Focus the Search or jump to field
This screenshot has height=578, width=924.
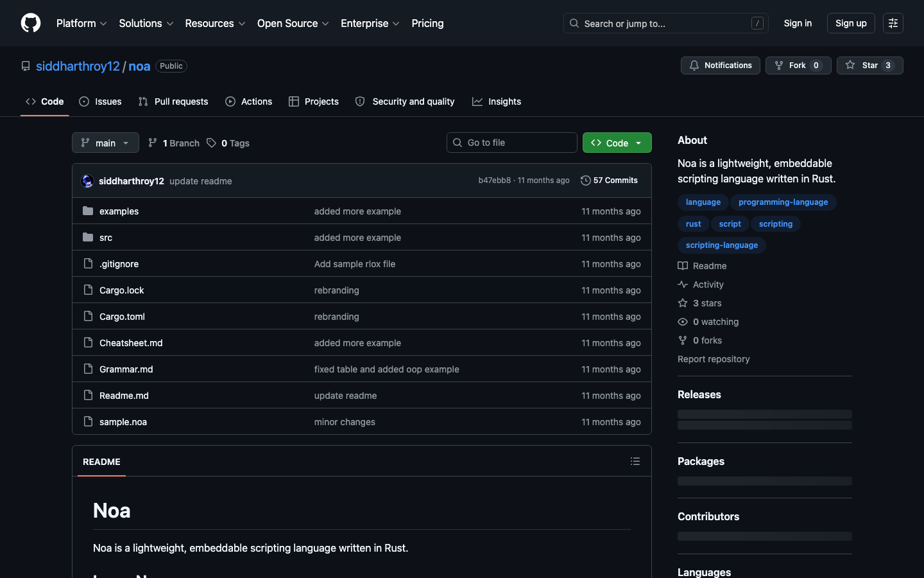pyautogui.click(x=666, y=23)
